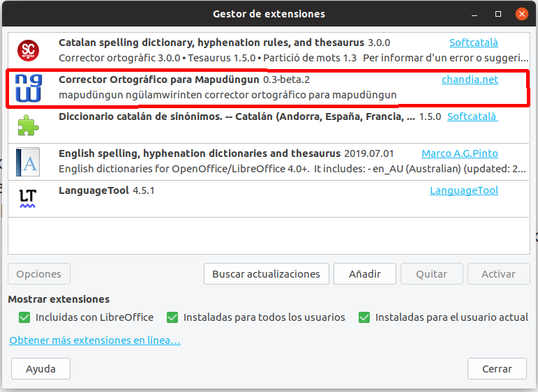Open the LanguageTool publisher link

point(464,190)
